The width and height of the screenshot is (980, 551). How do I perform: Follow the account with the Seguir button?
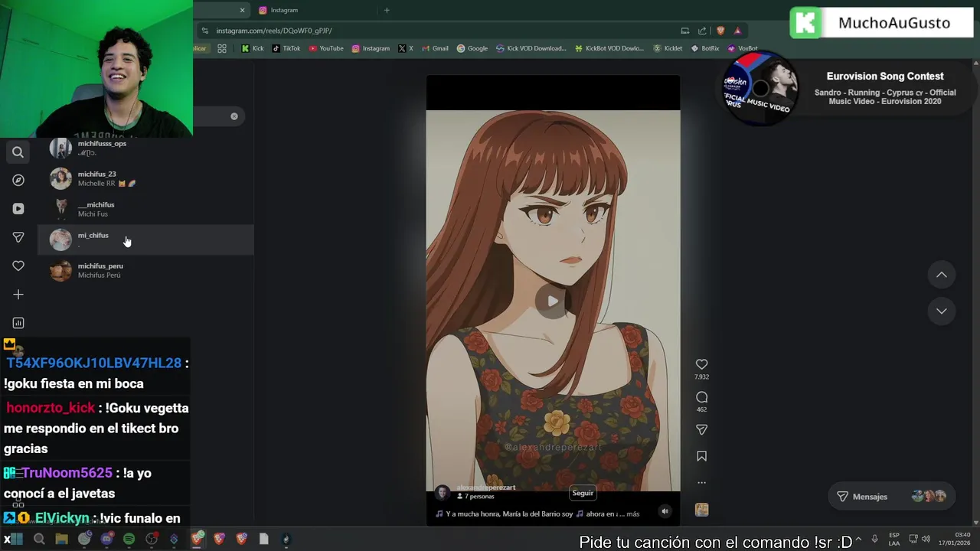[x=583, y=494]
